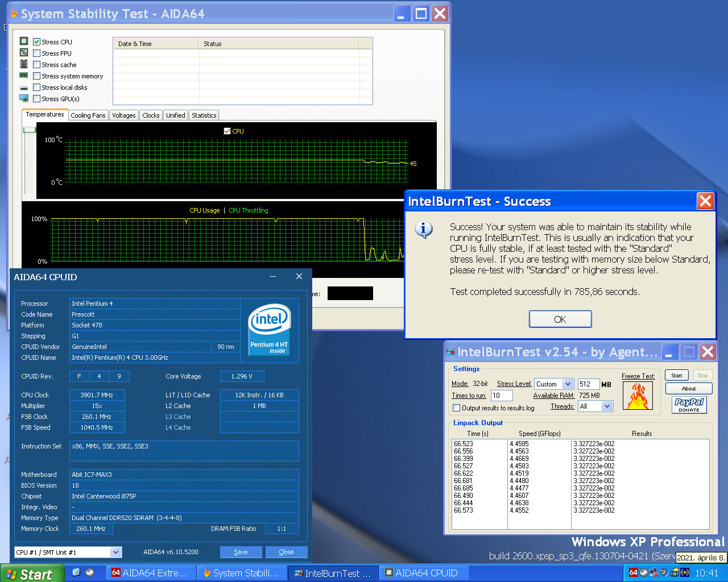
Task: Click the About button in IntelBurnTest
Action: (689, 389)
